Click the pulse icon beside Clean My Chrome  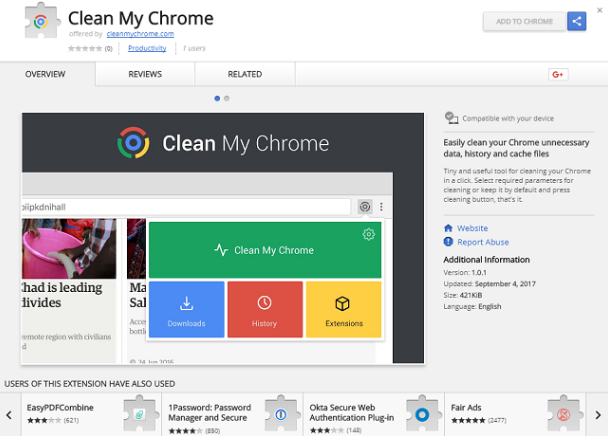pyautogui.click(x=221, y=250)
